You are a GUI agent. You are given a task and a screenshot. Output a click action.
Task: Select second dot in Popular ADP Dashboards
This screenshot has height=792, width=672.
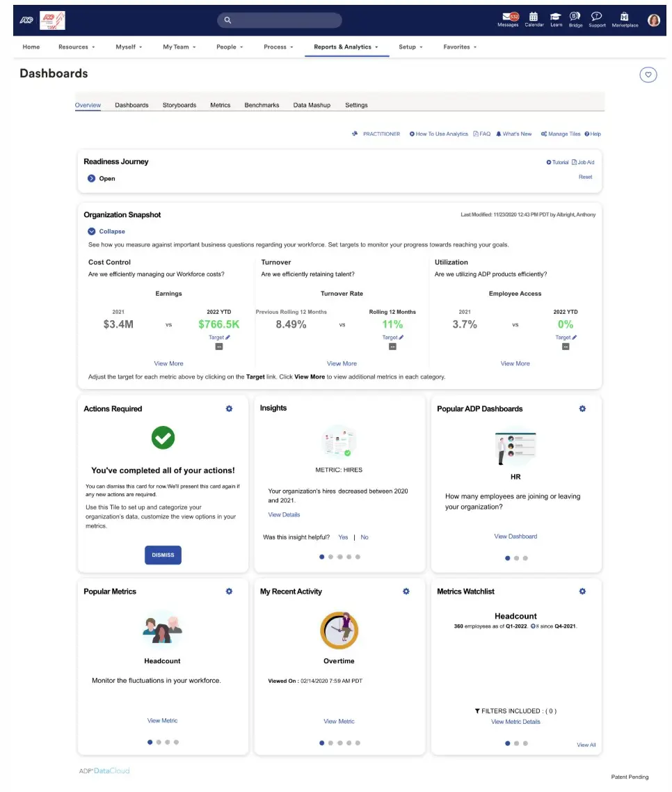pyautogui.click(x=516, y=558)
